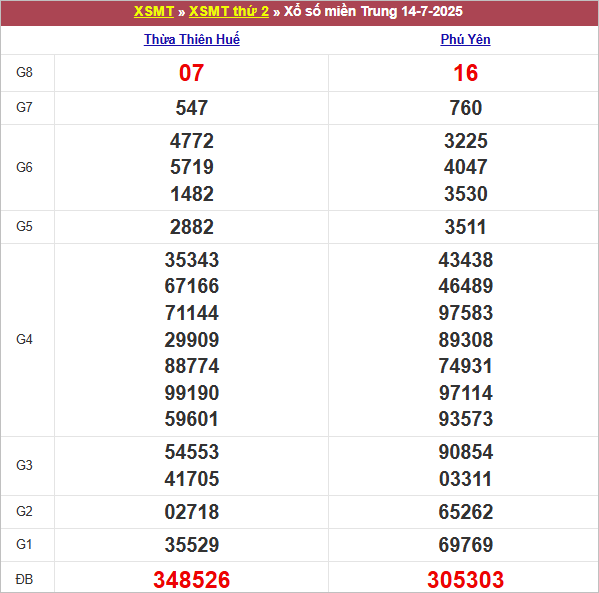Click G7 result 547
The width and height of the screenshot is (599, 593).
click(x=191, y=108)
